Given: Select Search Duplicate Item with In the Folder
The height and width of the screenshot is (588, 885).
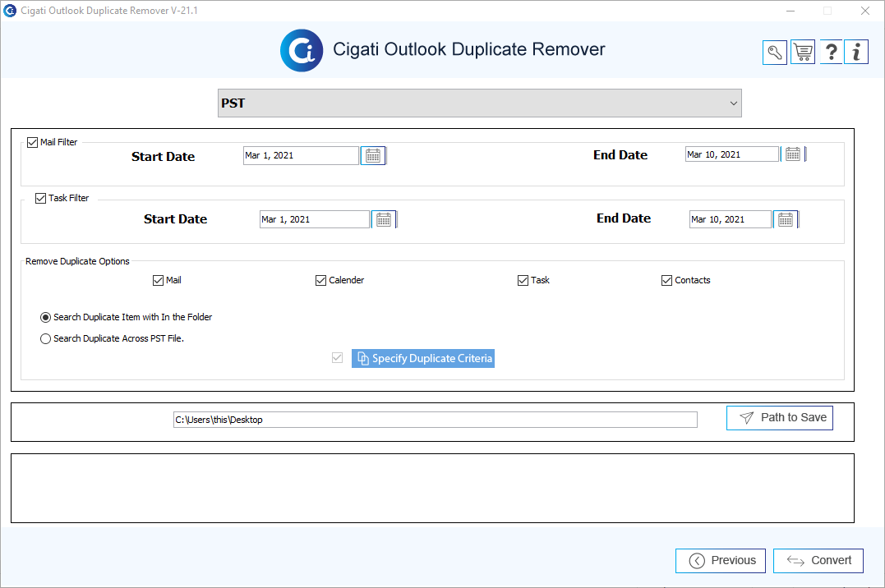Looking at the screenshot, I should point(46,318).
